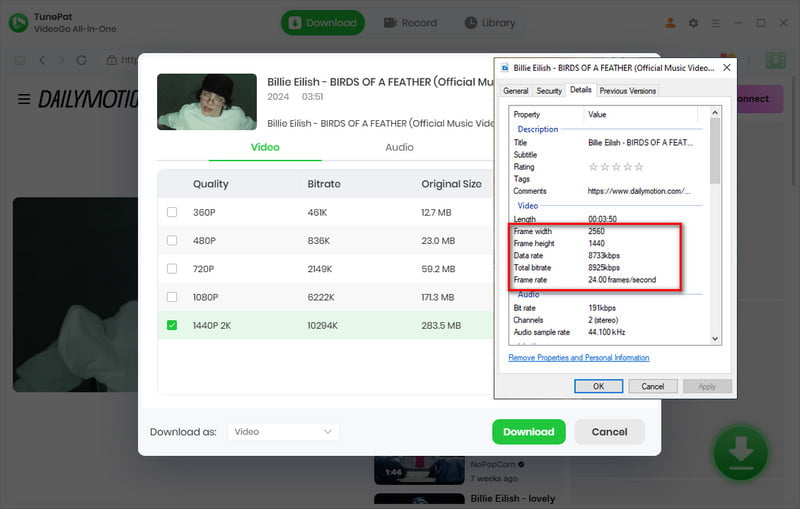Click the Frame height value 1440

tap(596, 243)
